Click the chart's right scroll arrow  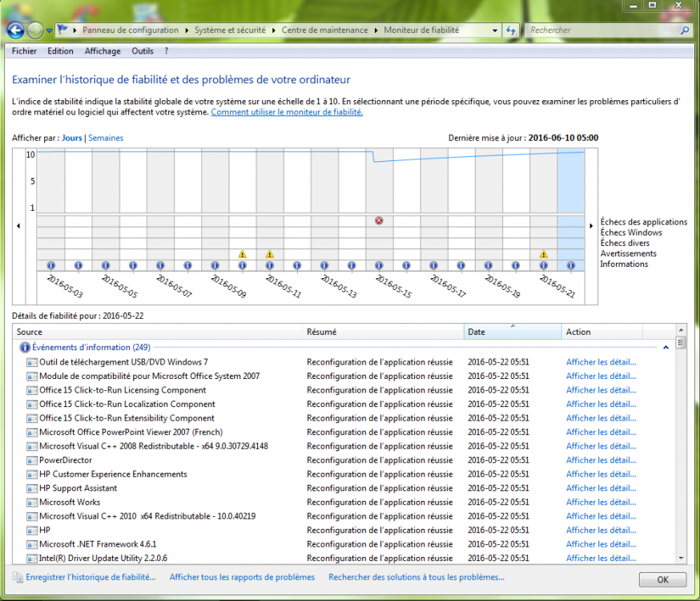point(591,226)
